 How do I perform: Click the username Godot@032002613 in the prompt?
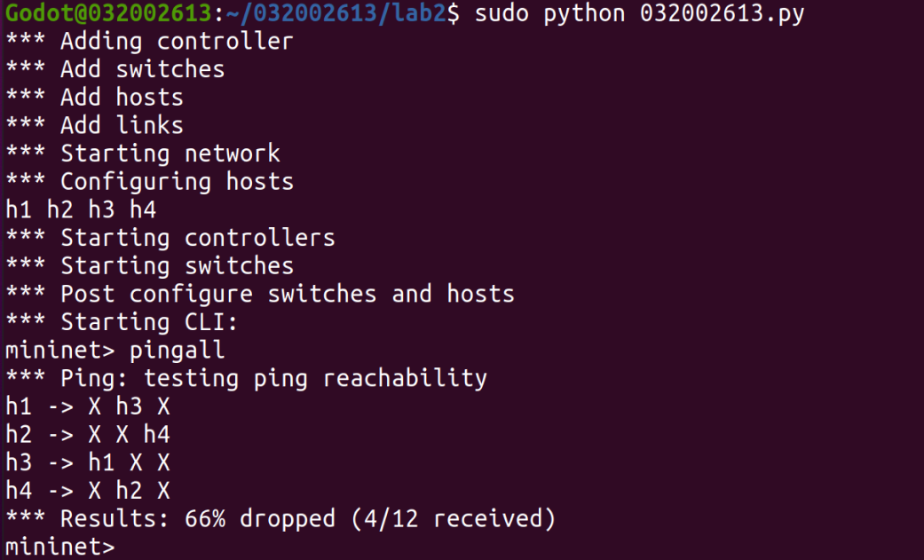(108, 13)
